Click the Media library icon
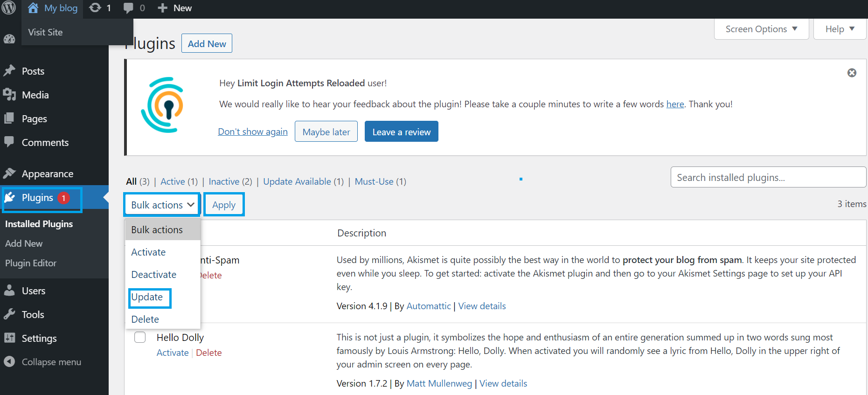Screen dimensions: 868x395 (9, 95)
